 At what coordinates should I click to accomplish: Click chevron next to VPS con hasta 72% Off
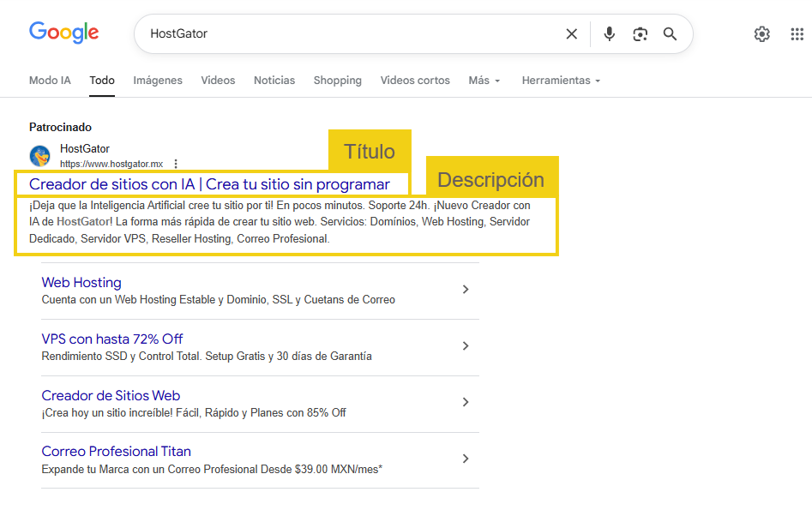coord(466,346)
